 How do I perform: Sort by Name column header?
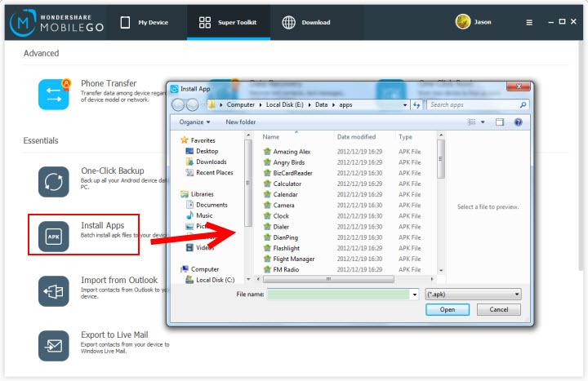(271, 137)
